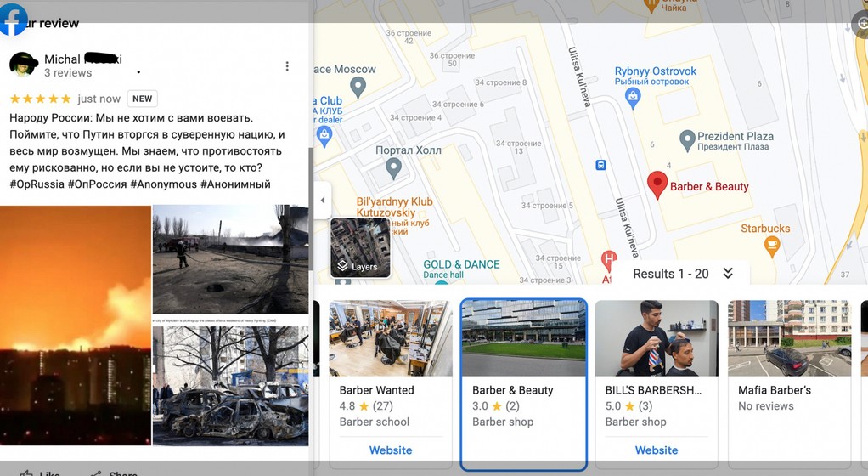Open the BILL'S BARBERSHOP Website link
Viewport: 868px width, 476px height.
point(656,450)
